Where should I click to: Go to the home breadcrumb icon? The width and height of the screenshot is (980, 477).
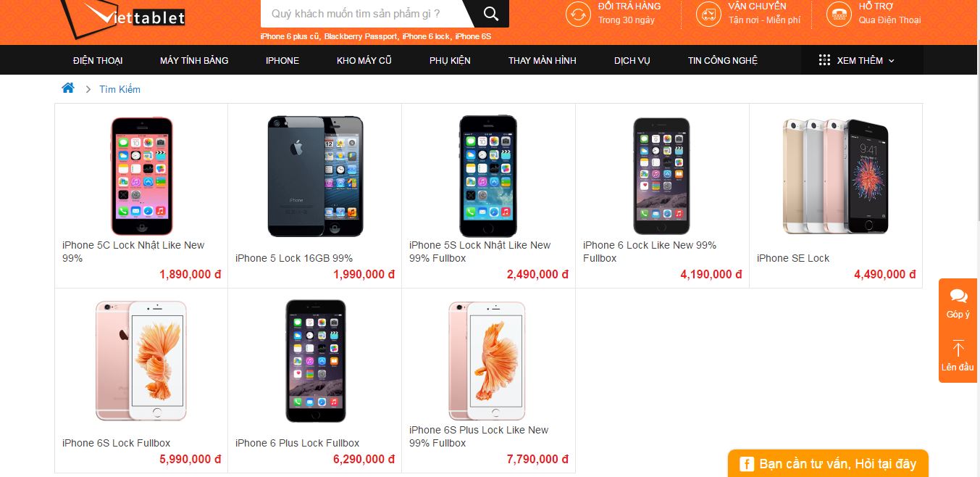coord(68,88)
